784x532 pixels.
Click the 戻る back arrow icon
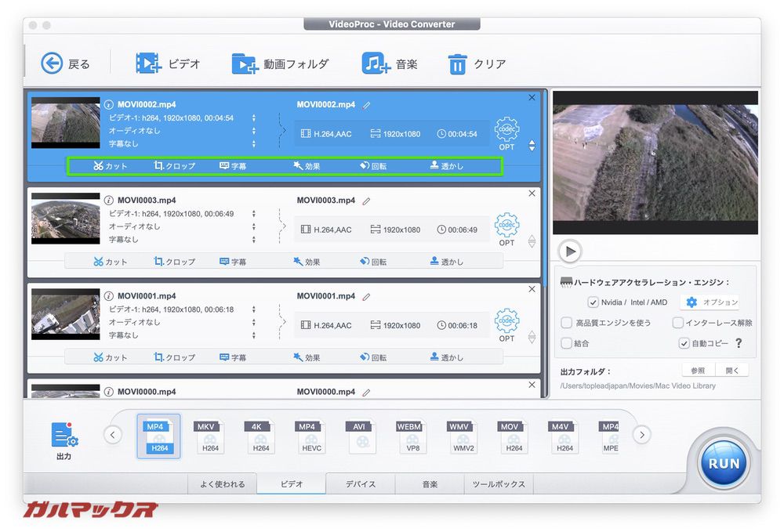pos(52,63)
